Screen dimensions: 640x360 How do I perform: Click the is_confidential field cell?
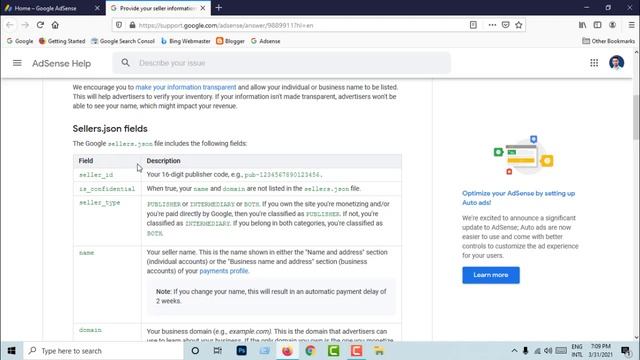(x=107, y=189)
